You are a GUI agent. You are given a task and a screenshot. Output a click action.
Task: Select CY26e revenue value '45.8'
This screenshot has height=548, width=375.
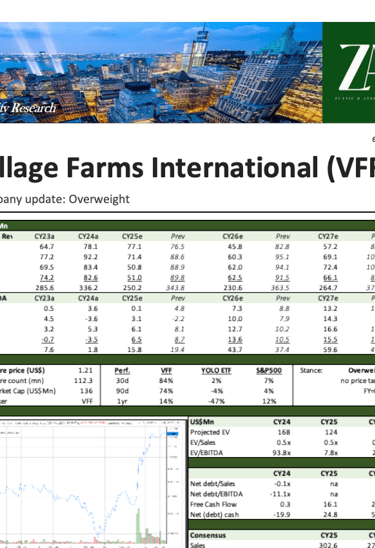235,247
